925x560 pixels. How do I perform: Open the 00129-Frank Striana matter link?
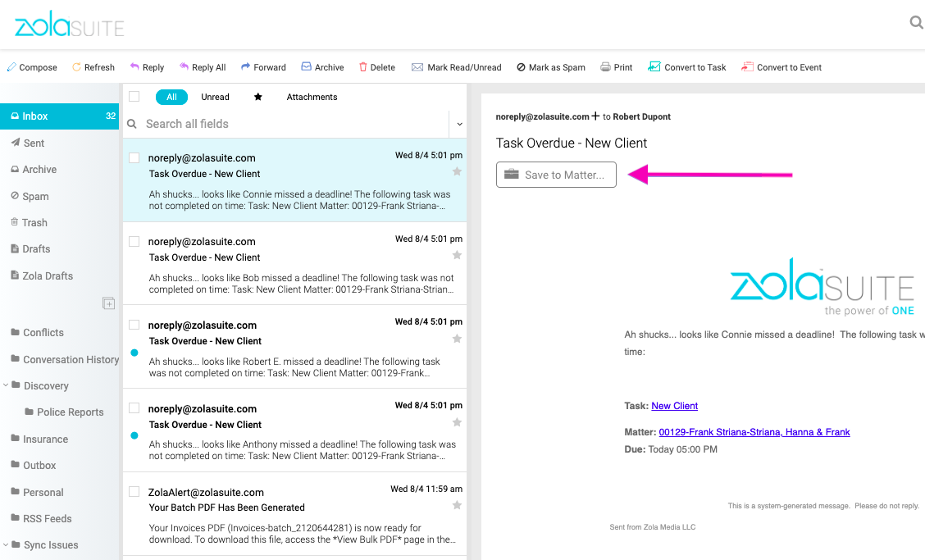point(754,432)
